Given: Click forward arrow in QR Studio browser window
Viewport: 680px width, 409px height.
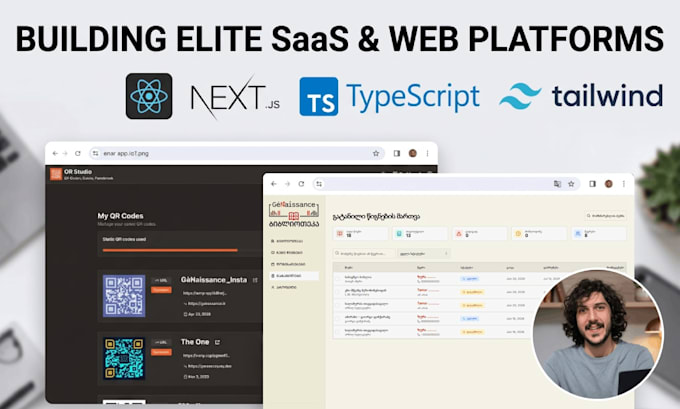Looking at the screenshot, I should pos(65,153).
